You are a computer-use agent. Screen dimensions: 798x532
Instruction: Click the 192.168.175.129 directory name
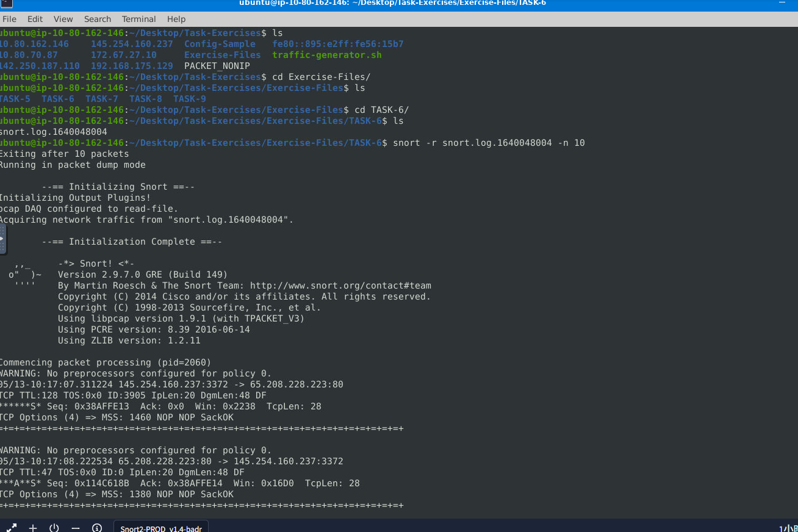tap(132, 66)
